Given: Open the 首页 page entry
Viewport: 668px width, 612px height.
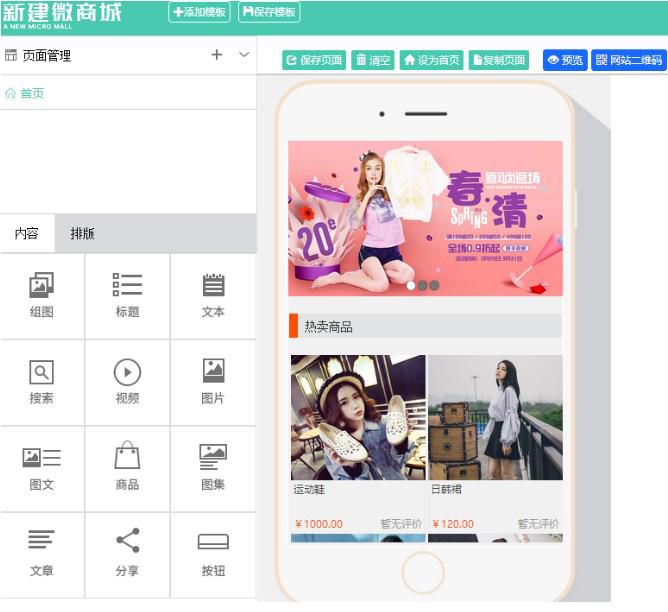Looking at the screenshot, I should [x=25, y=93].
